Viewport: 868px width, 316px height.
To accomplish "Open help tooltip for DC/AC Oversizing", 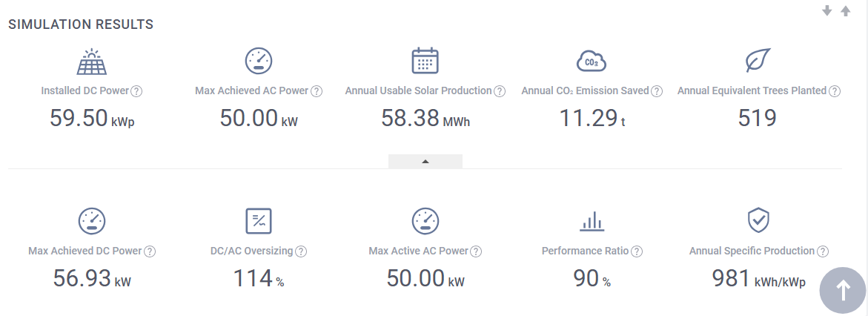I will point(301,251).
